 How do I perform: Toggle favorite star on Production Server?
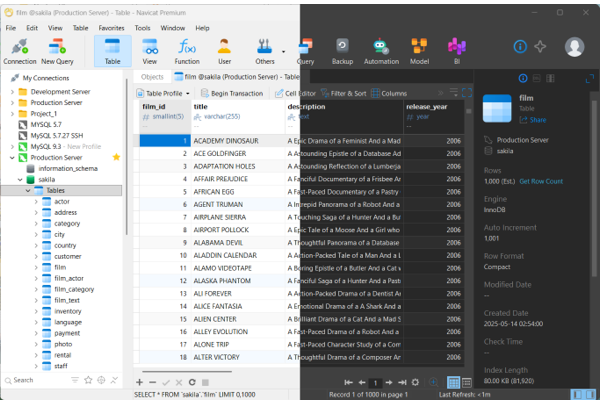116,157
